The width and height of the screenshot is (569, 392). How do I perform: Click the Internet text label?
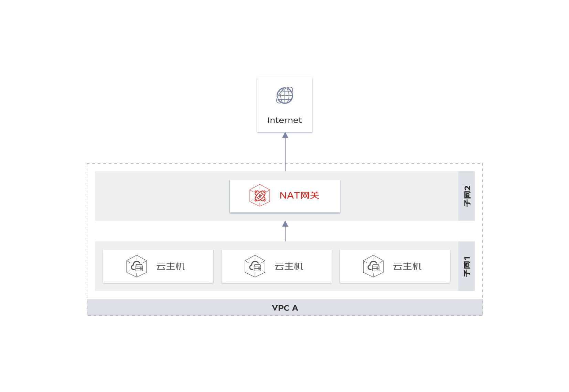pos(284,120)
